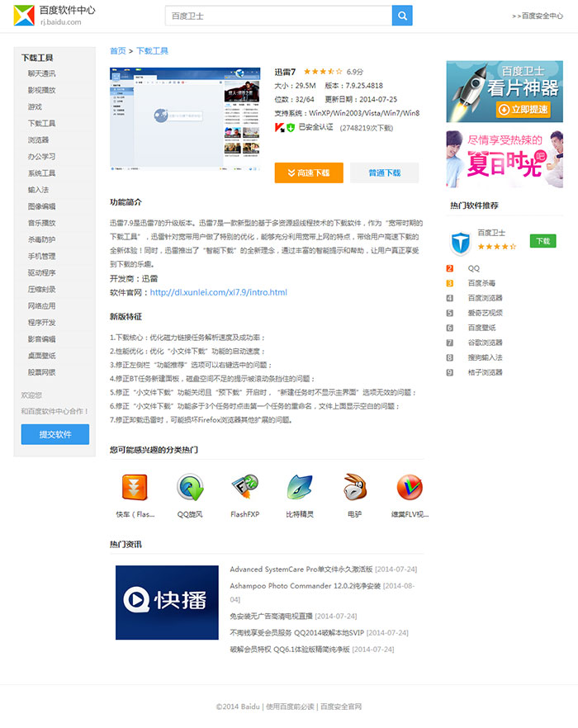Open the 比特精灵 app icon
This screenshot has height=728, width=578.
click(300, 488)
